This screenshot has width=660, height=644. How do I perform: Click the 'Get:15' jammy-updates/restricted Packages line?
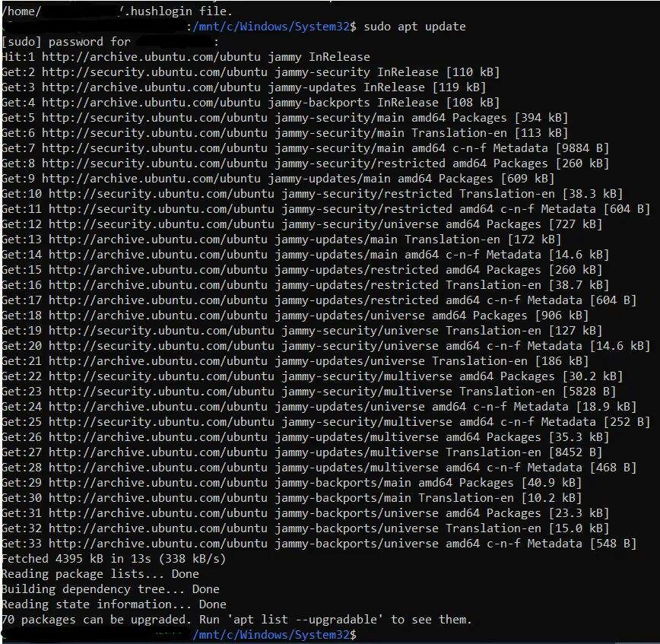pos(302,269)
